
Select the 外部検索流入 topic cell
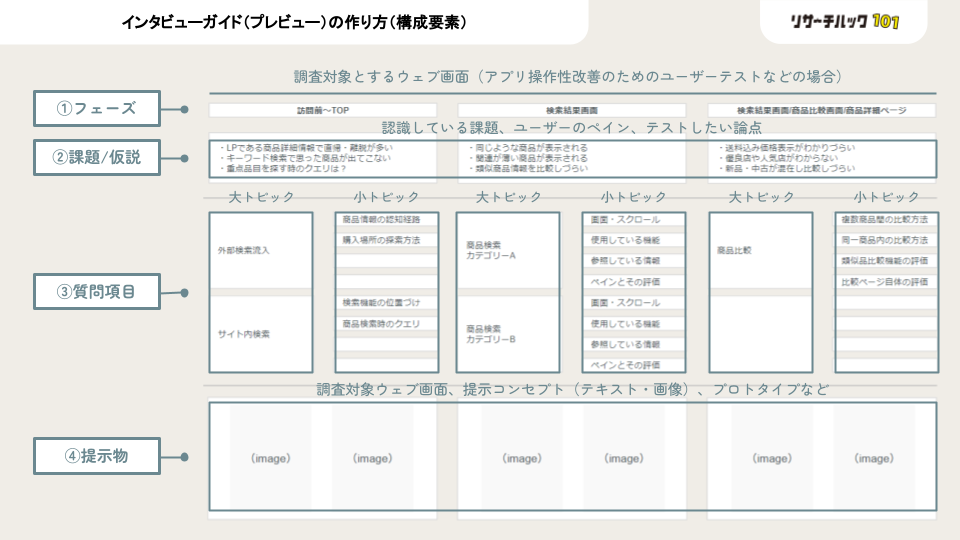[x=261, y=250]
